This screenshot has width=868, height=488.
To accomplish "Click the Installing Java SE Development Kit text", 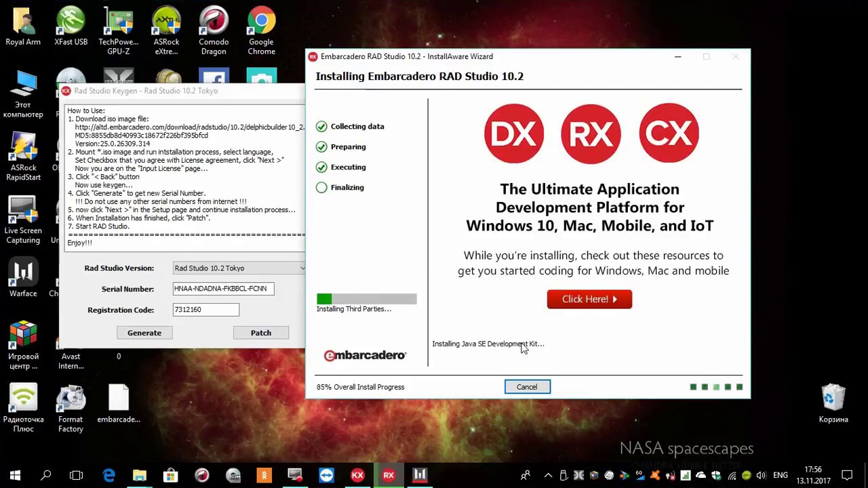I will coord(488,344).
